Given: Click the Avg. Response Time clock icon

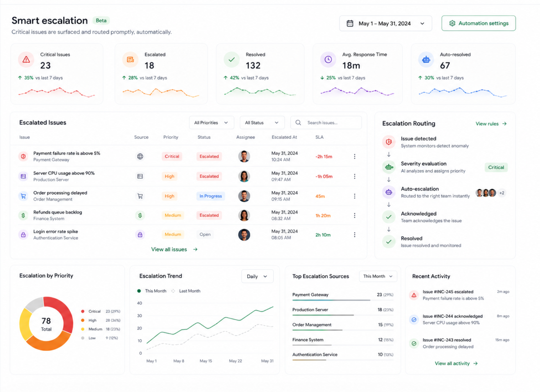Looking at the screenshot, I should (x=328, y=59).
